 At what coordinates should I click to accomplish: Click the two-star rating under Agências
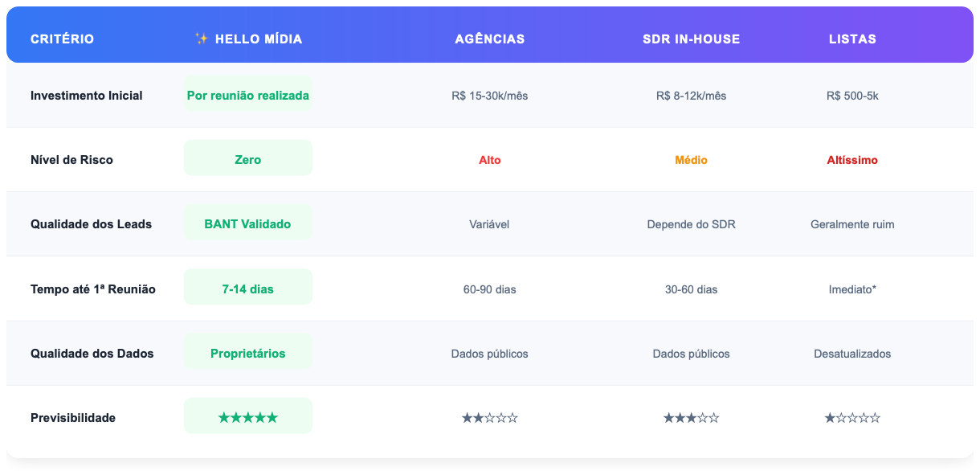coord(489,418)
